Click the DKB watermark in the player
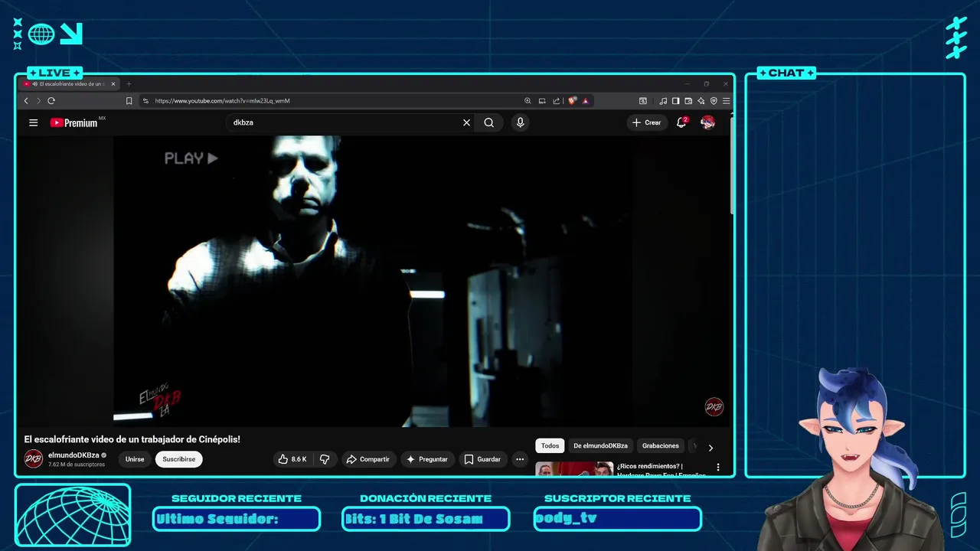 714,407
